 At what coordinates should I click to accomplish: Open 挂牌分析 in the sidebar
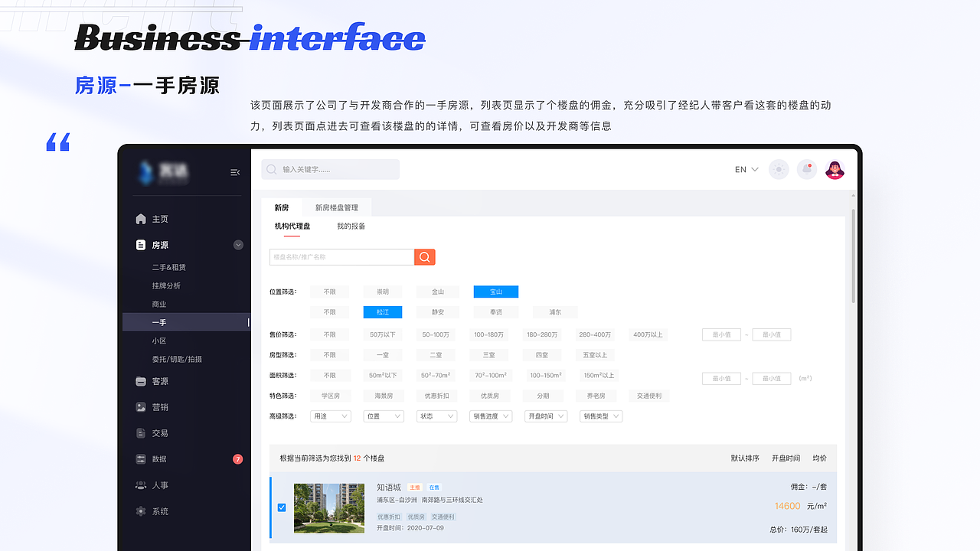[166, 285]
